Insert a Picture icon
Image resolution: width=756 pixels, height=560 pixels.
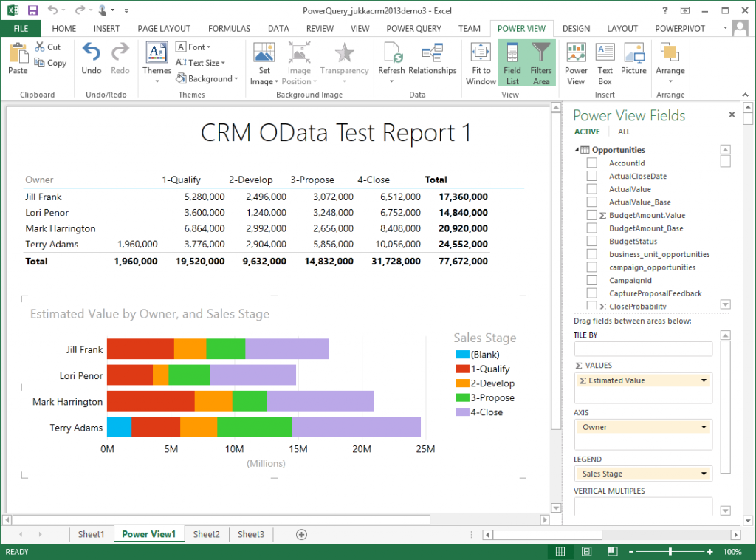[x=634, y=52]
